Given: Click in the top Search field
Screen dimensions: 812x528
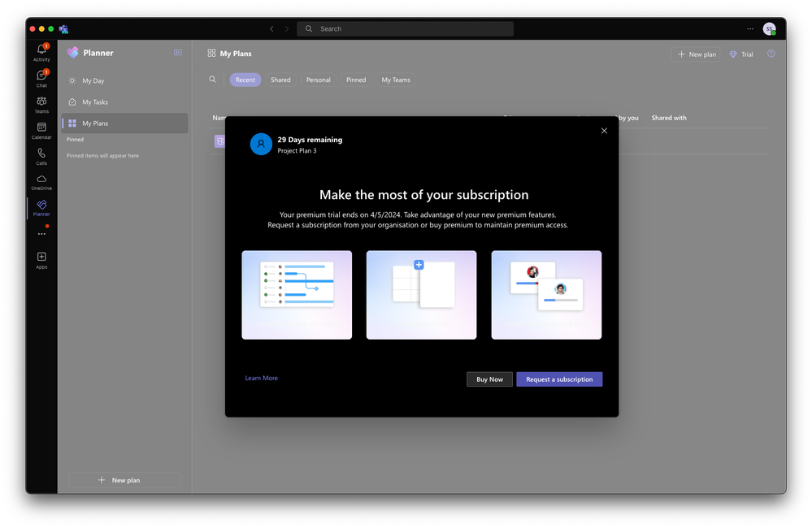Looking at the screenshot, I should (406, 29).
